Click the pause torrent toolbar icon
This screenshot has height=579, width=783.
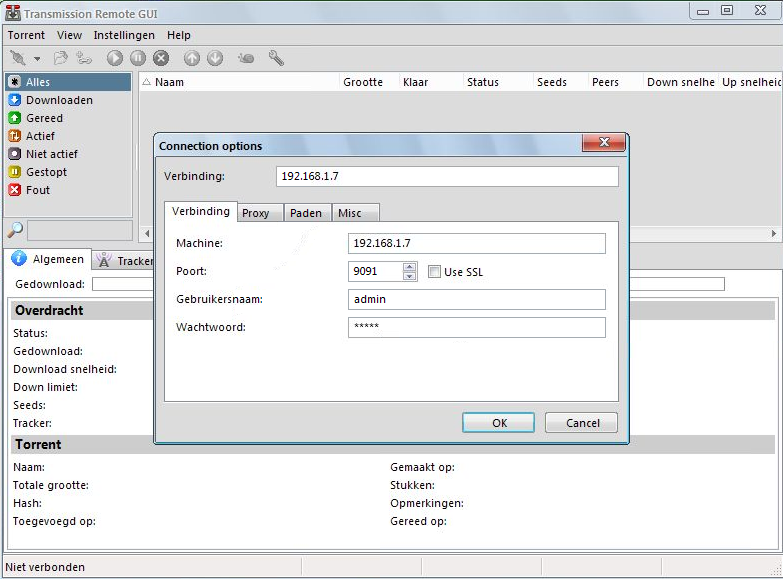pyautogui.click(x=138, y=58)
